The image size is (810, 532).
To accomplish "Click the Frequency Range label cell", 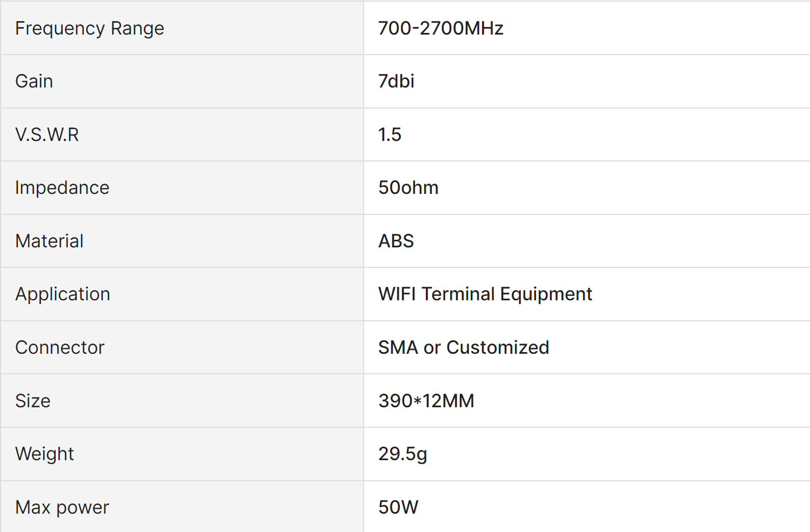I will (x=90, y=28).
